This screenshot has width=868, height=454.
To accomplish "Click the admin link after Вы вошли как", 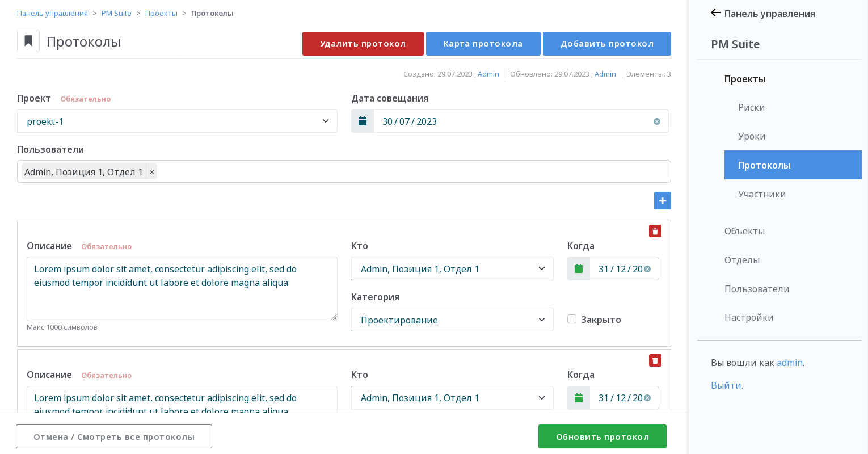I will [790, 363].
